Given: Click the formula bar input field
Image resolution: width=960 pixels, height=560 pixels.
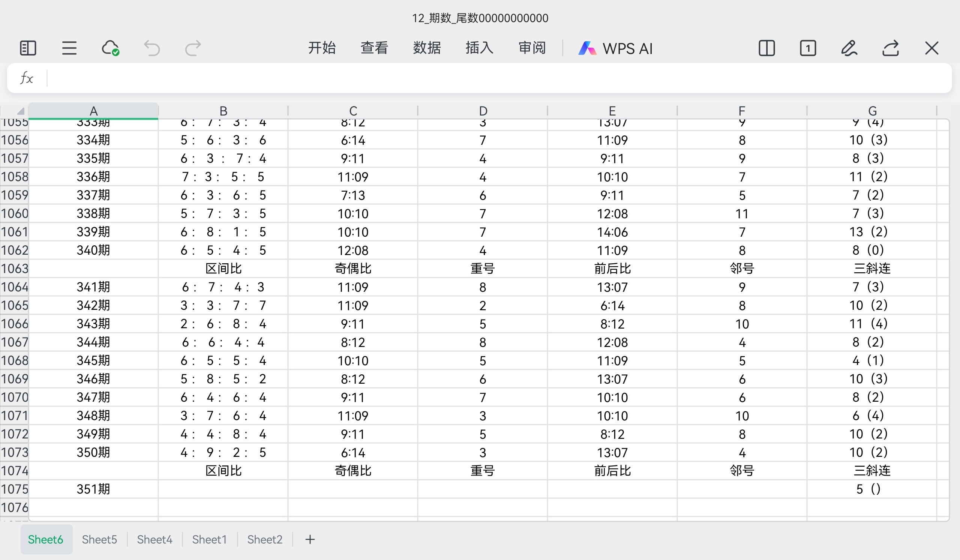Looking at the screenshot, I should pos(495,78).
